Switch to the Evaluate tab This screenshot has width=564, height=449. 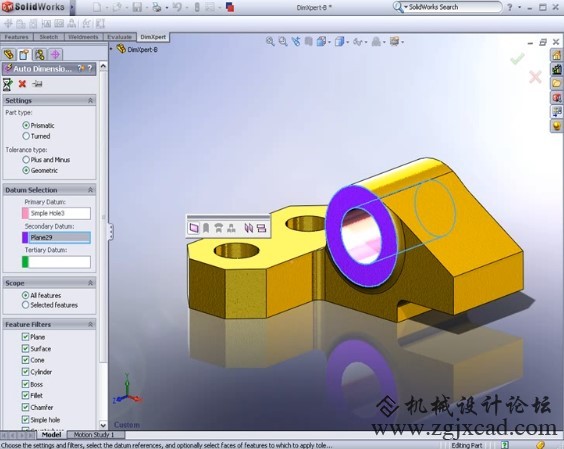[119, 37]
